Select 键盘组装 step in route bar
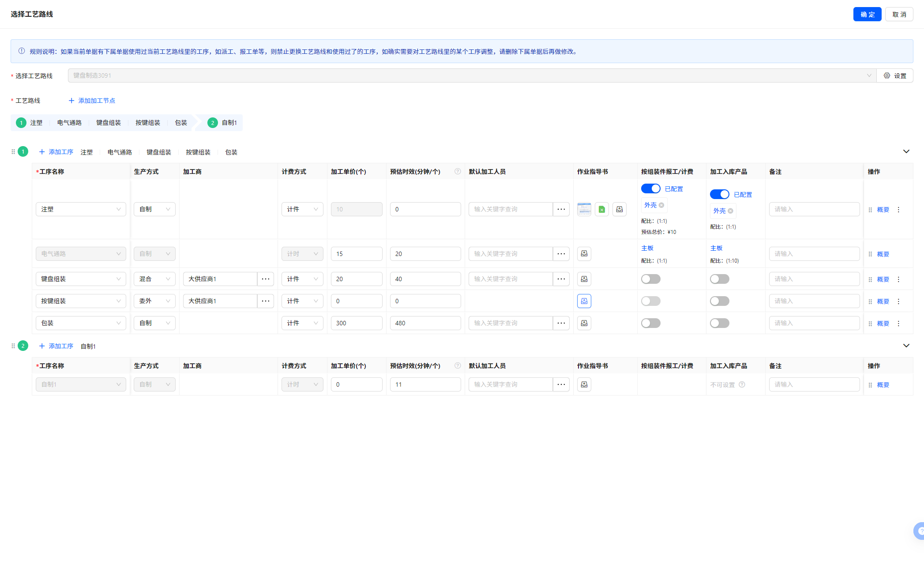 pos(109,123)
